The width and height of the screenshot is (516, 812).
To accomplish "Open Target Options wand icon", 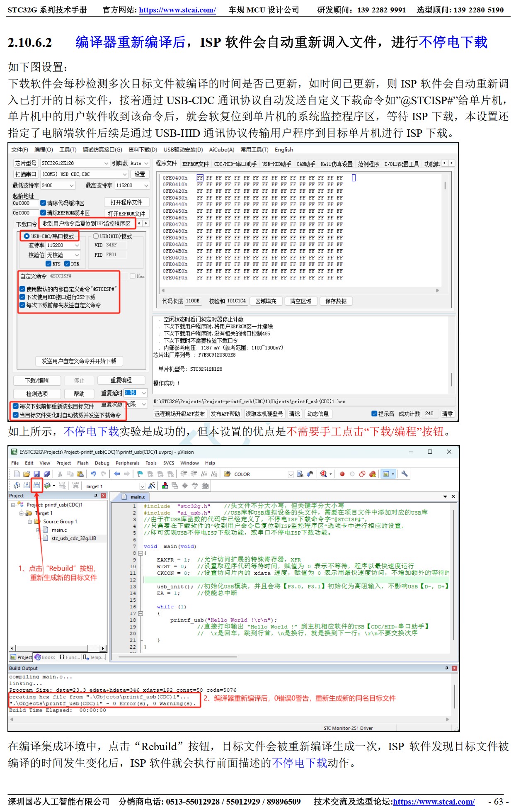I will click(x=152, y=486).
